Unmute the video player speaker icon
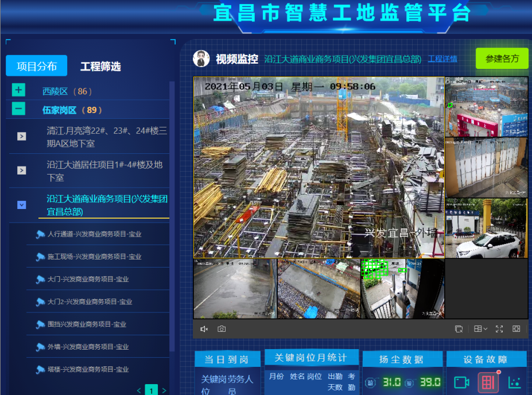This screenshot has width=532, height=395. [x=204, y=329]
